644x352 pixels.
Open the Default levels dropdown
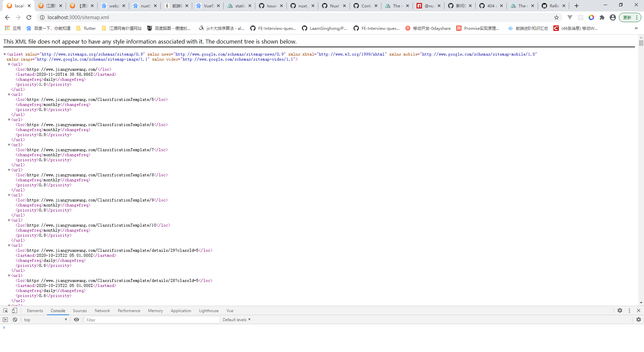coord(236,320)
